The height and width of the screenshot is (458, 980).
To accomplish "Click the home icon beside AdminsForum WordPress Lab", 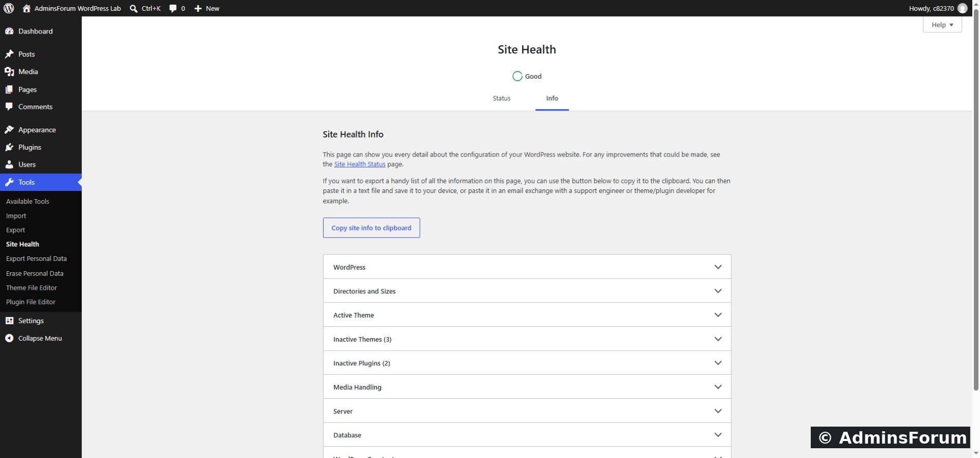I will [x=27, y=8].
